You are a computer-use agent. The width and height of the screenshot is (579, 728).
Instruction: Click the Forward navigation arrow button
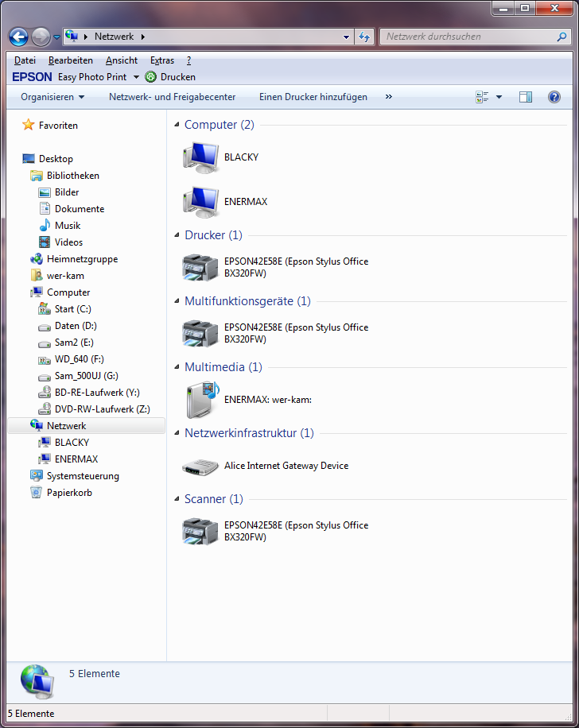(41, 37)
